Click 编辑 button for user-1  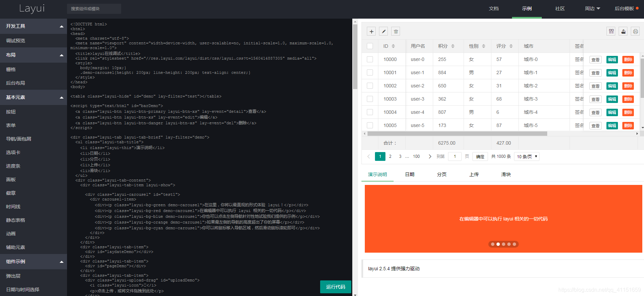click(612, 73)
